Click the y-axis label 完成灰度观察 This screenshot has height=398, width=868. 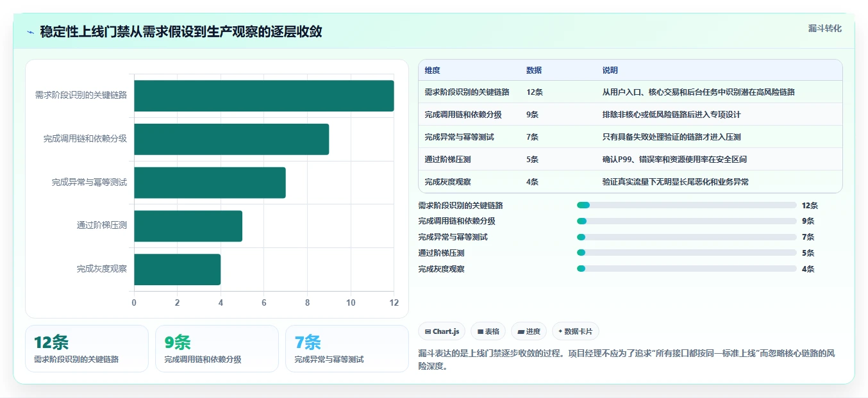click(x=102, y=269)
